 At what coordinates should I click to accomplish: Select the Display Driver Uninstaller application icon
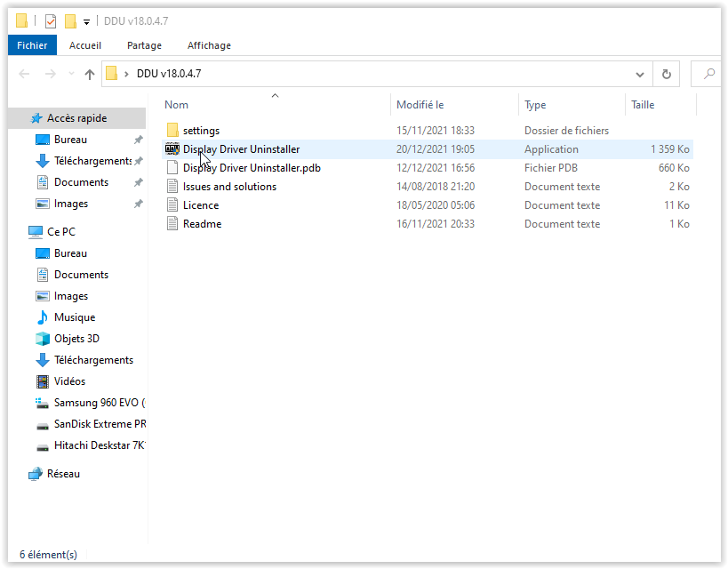(172, 148)
